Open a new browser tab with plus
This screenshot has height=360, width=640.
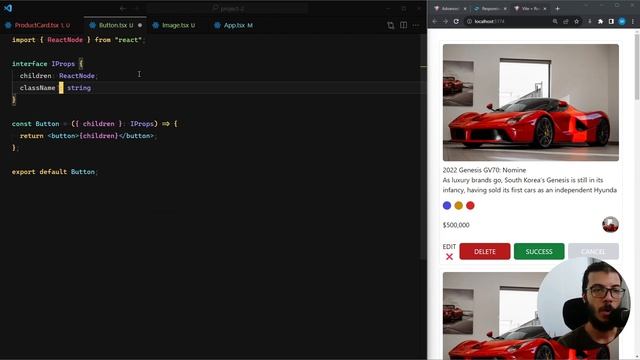pyautogui.click(x=558, y=9)
